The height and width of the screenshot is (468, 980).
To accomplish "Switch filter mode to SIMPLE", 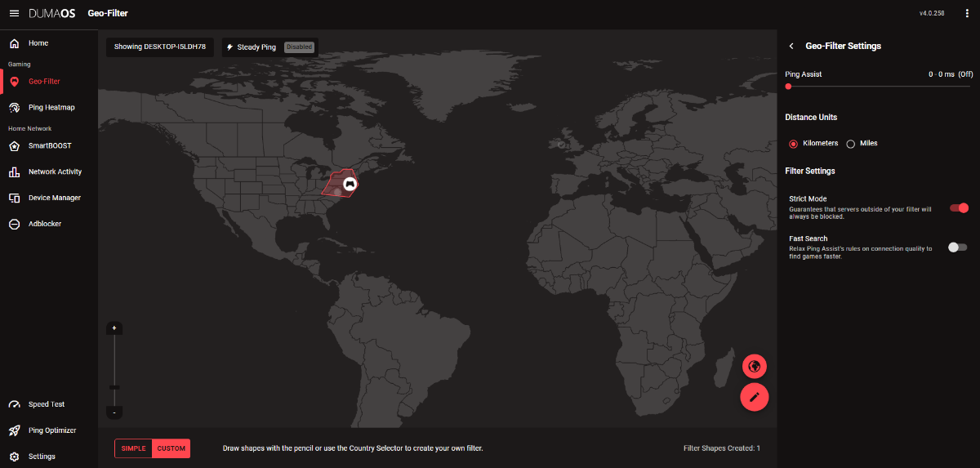I will (133, 448).
